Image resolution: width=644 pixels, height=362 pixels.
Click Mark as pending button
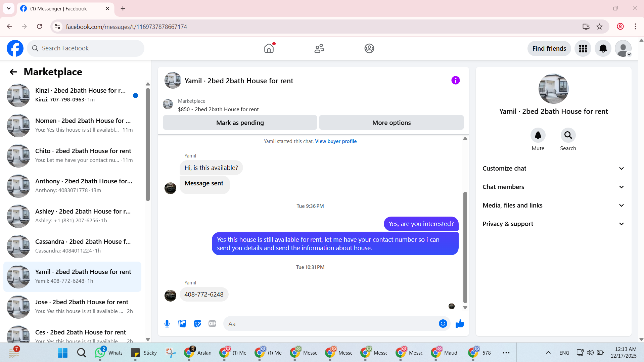point(240,123)
